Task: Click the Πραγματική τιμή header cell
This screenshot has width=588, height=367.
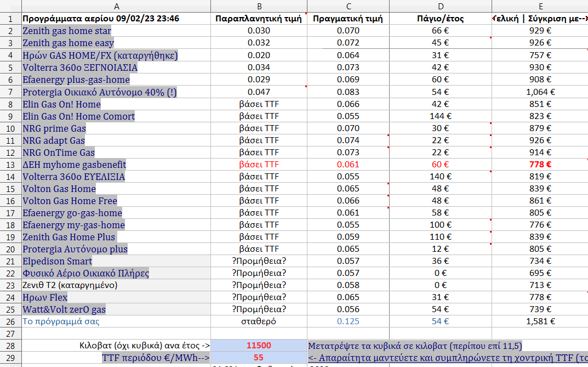Action: coord(348,19)
